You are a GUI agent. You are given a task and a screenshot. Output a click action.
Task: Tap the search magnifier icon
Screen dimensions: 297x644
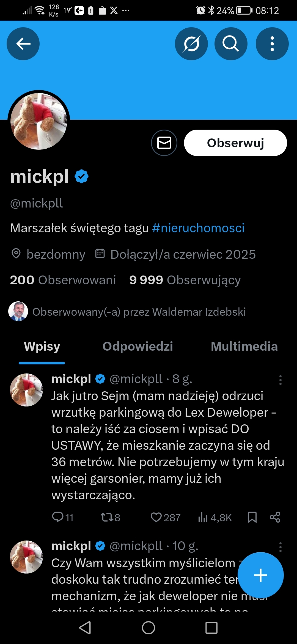tap(231, 44)
